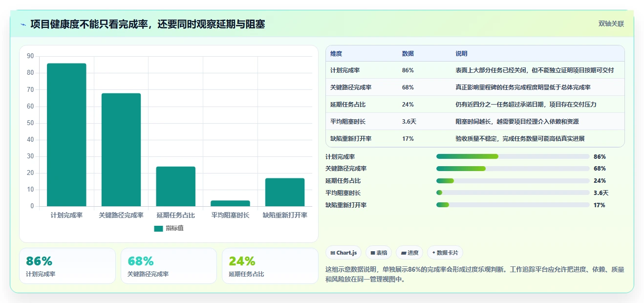
Task: Click the lightning icon beside the title
Action: coord(23,24)
